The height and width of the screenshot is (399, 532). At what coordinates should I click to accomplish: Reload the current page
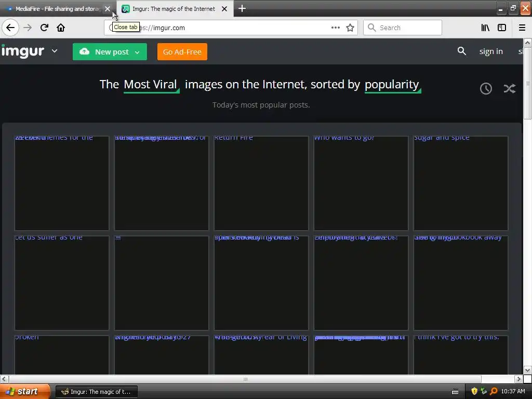45,28
